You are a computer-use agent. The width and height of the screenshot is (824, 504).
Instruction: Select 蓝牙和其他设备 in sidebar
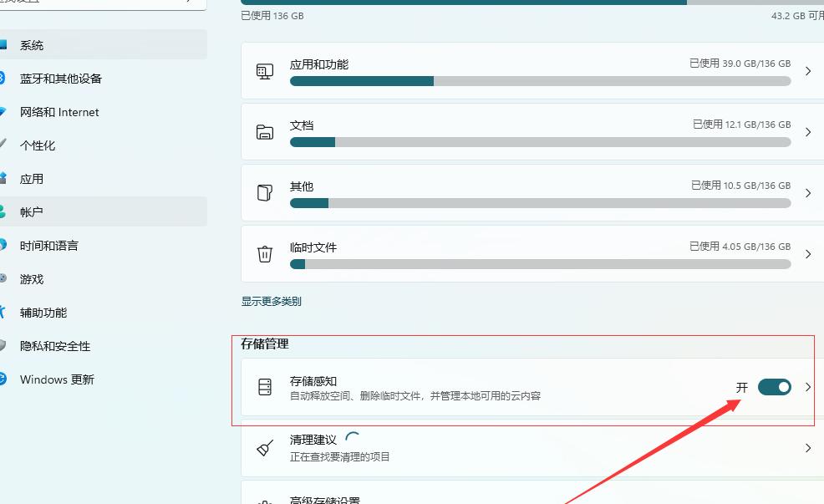point(58,79)
